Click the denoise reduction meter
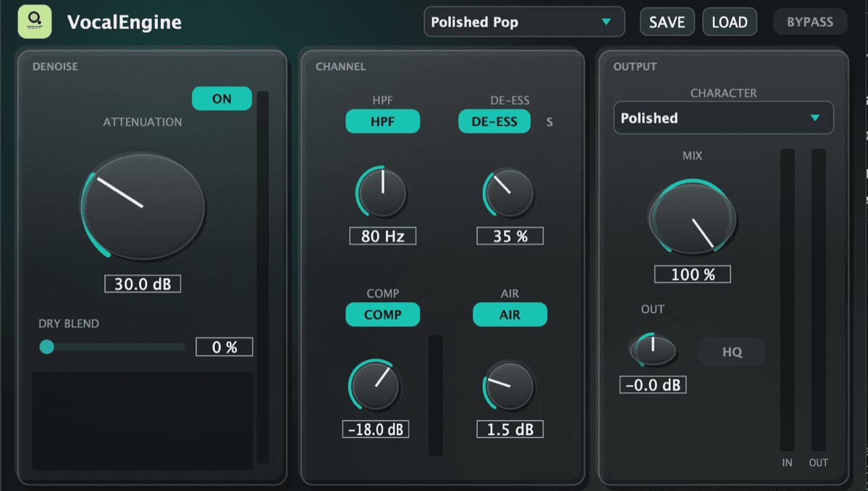This screenshot has height=491, width=868. (263, 277)
